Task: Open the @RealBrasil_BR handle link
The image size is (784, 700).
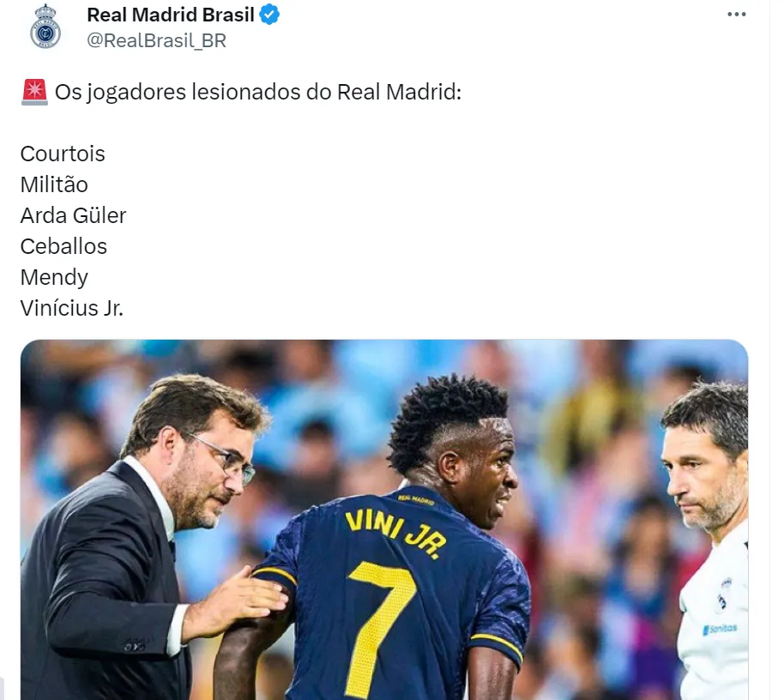Action: coord(156,40)
